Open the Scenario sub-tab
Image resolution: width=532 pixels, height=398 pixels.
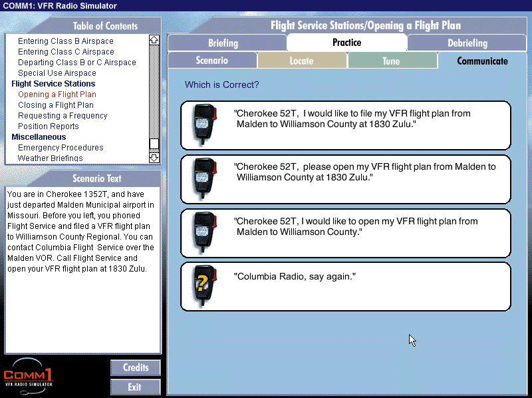coord(212,61)
